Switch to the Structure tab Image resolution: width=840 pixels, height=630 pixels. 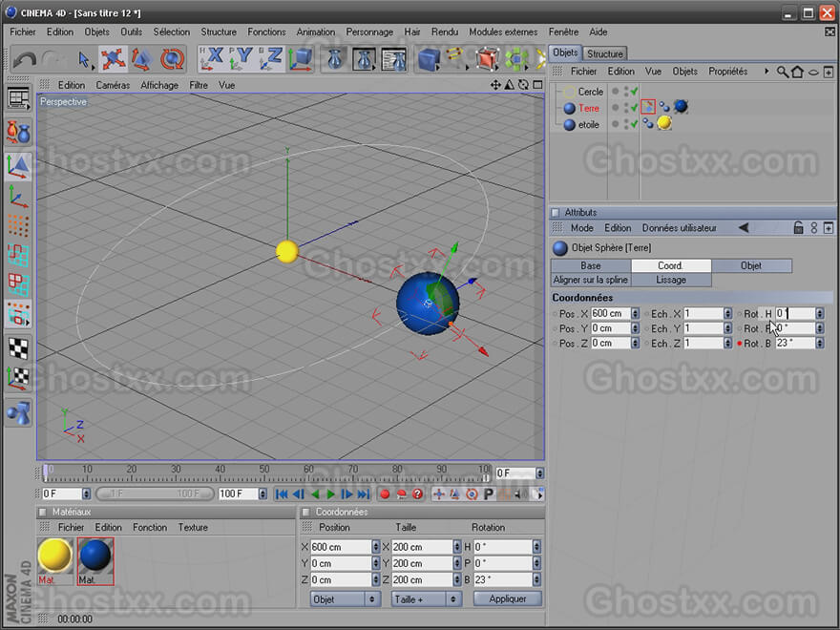pos(605,53)
